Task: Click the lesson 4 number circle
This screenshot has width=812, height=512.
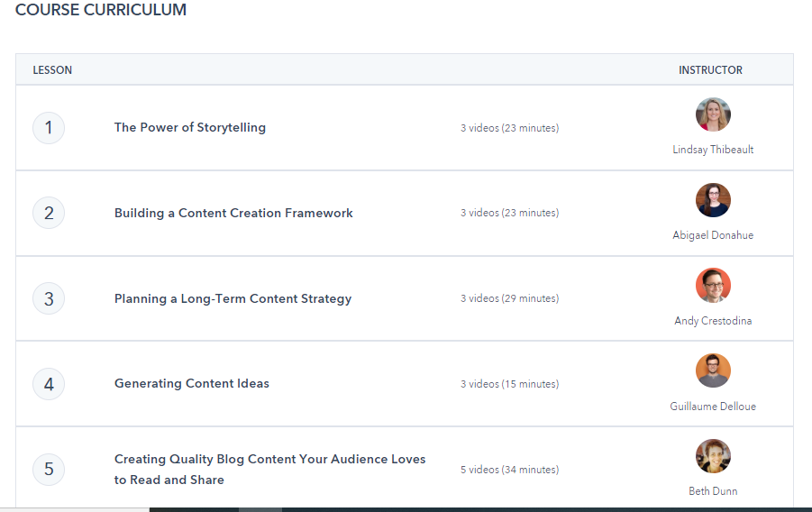Action: pos(49,384)
